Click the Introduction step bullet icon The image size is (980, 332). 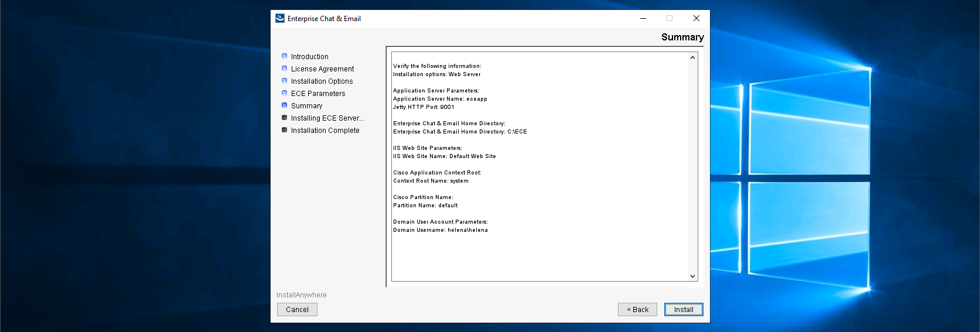(285, 56)
